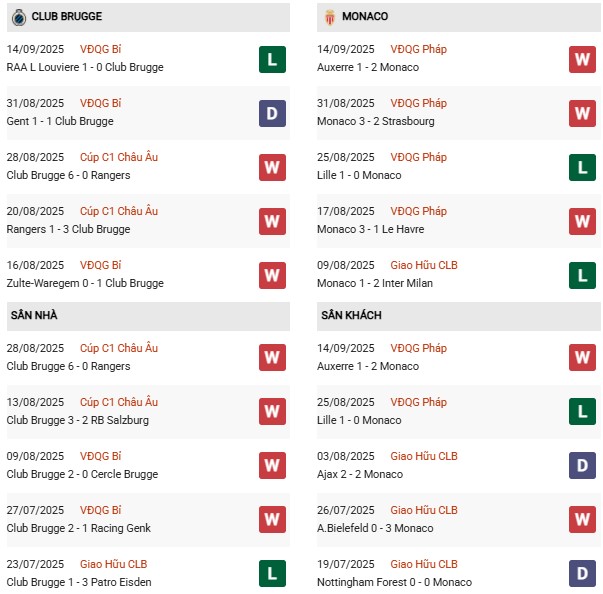Open Giao Hữu CLB link for 09/08/2025 Monaco match
Viewport: 603px width, 594px height.
click(424, 265)
